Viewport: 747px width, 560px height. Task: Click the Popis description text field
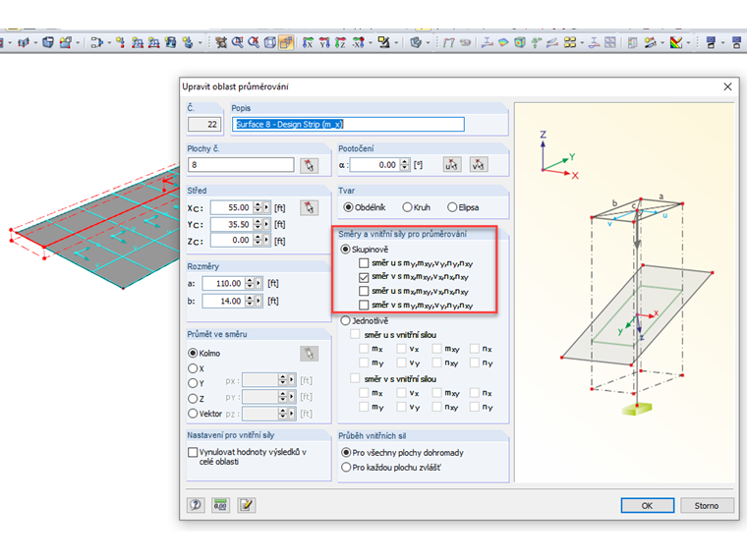(348, 125)
